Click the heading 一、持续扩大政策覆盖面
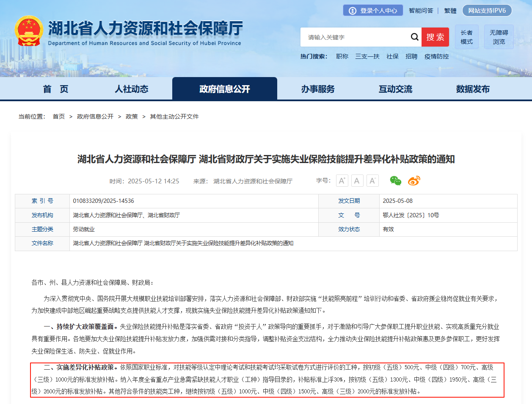Viewport: 532px width, 404px height. [81, 327]
